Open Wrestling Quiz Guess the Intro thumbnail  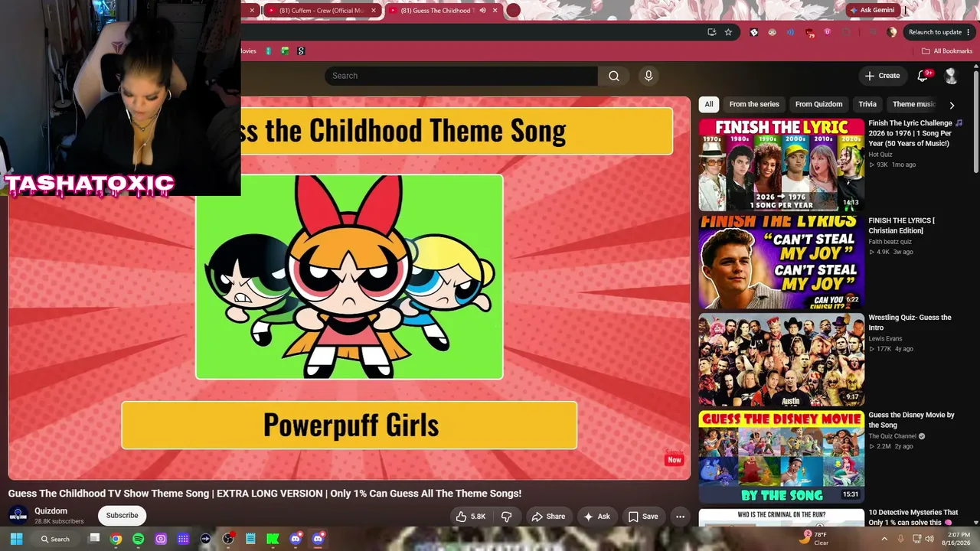781,360
